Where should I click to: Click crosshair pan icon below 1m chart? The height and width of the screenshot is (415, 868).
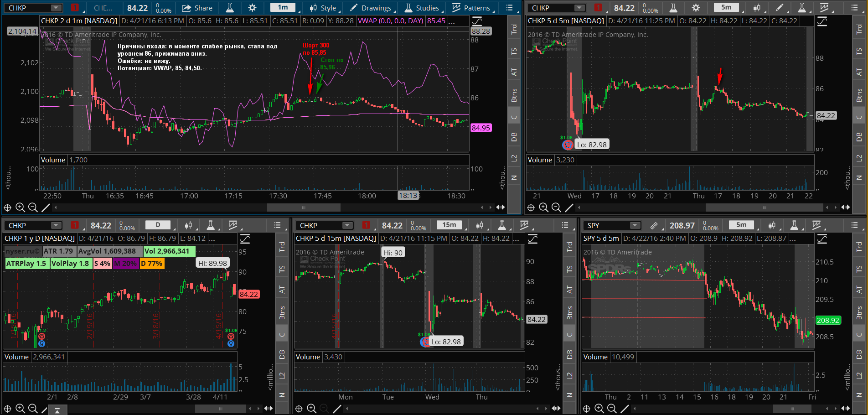(x=7, y=207)
